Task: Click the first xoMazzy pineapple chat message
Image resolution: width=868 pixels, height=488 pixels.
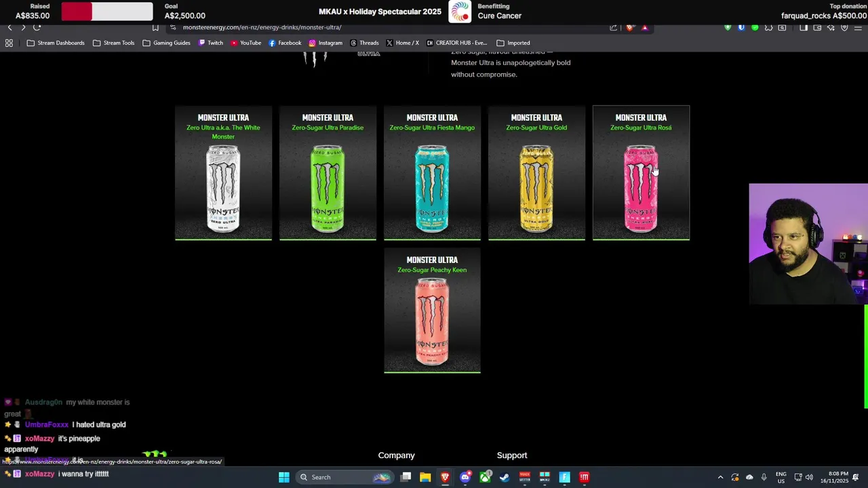Action: [52, 444]
